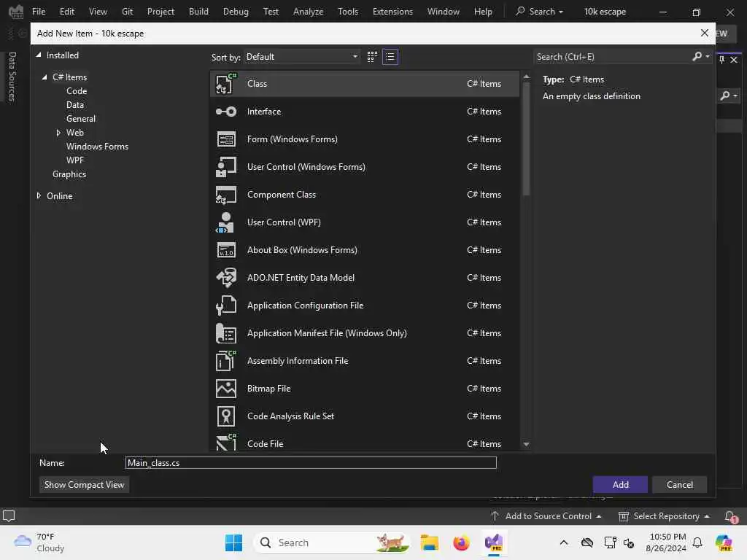Click the Name input field
The image size is (747, 560).
(311, 463)
